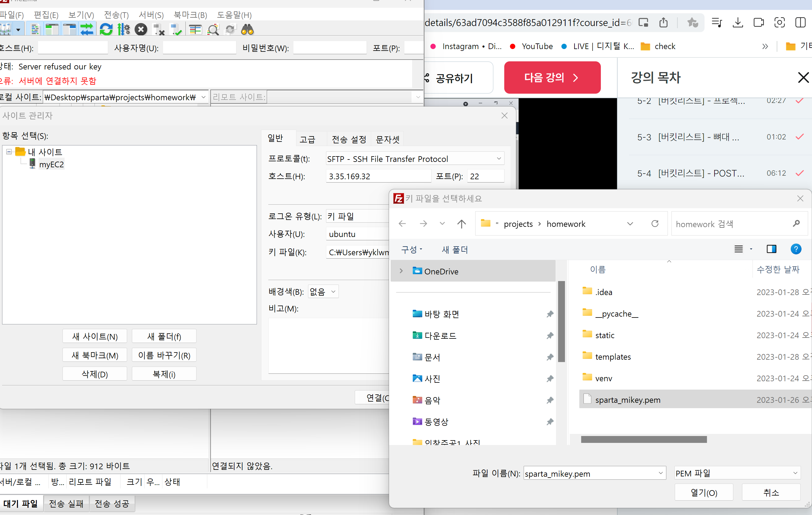Open Site Manager dropdown arrow in toolbar
This screenshot has height=515, width=812.
click(x=18, y=30)
